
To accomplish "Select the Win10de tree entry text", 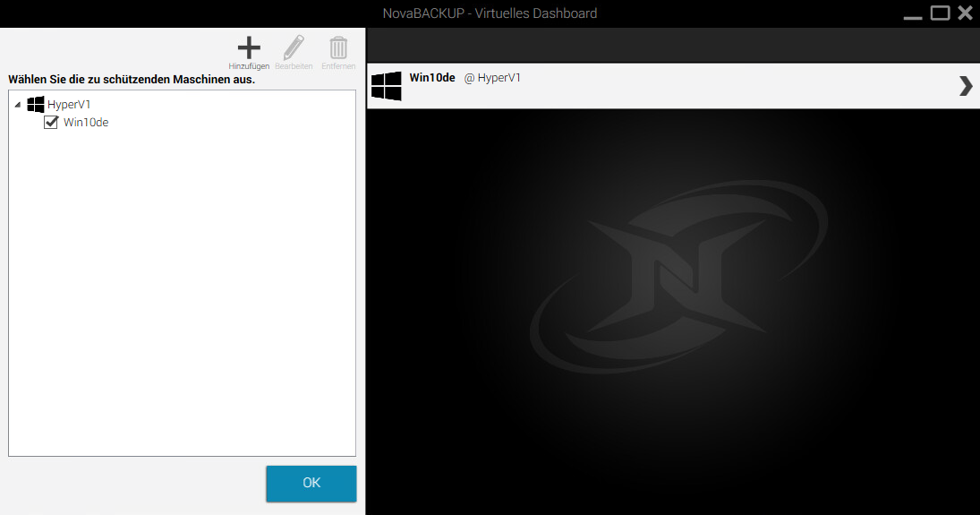I will pyautogui.click(x=86, y=122).
